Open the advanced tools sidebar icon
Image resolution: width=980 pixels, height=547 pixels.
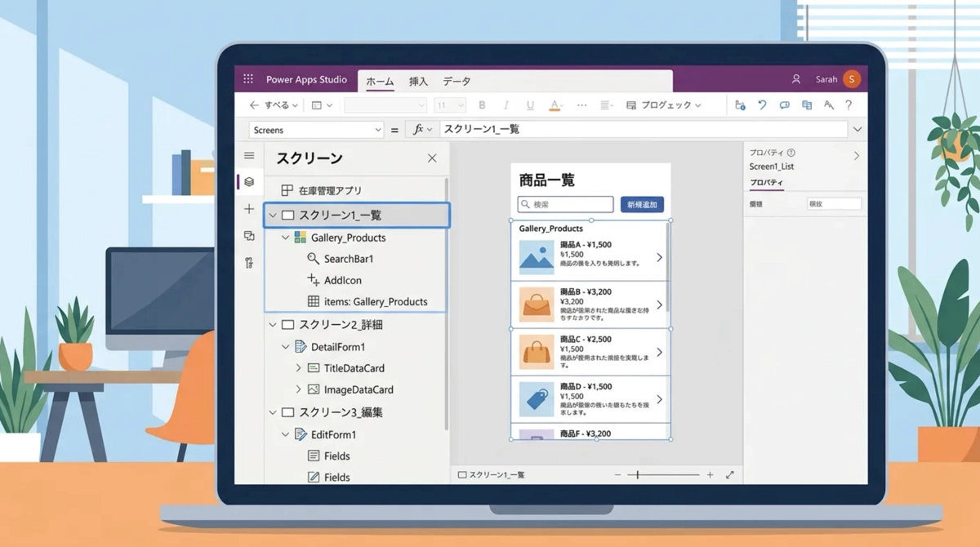coord(249,262)
